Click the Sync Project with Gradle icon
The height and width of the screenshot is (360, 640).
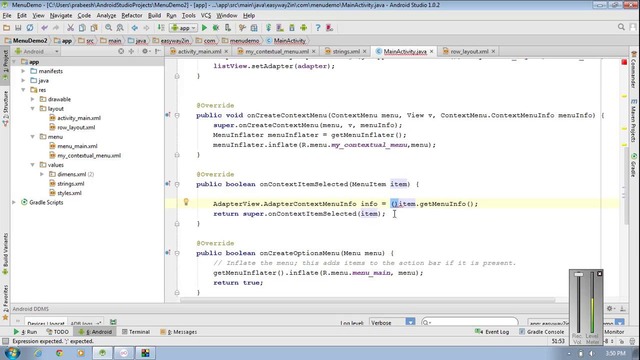pyautogui.click(x=268, y=28)
